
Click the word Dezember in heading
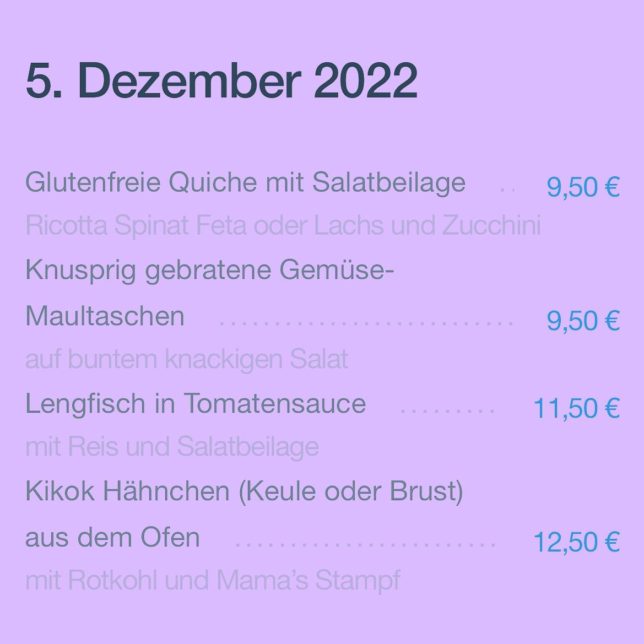pos(190,80)
